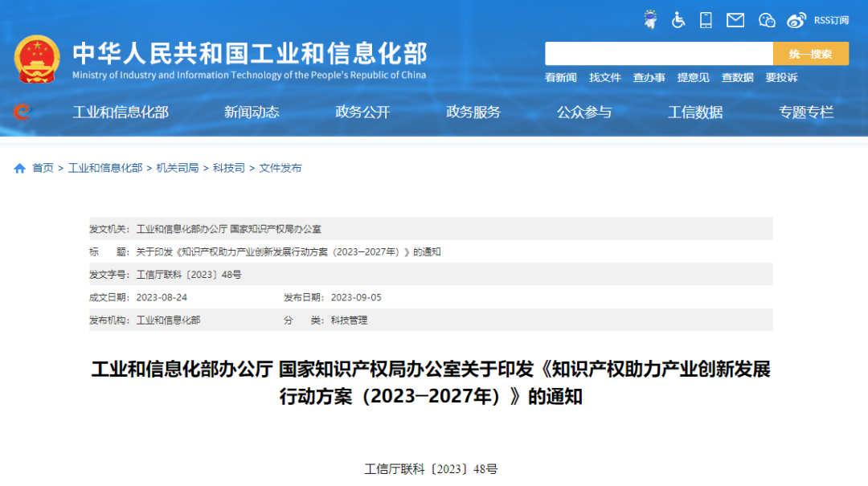Click the 查数据 quick link
This screenshot has width=868, height=486.
pyautogui.click(x=737, y=77)
